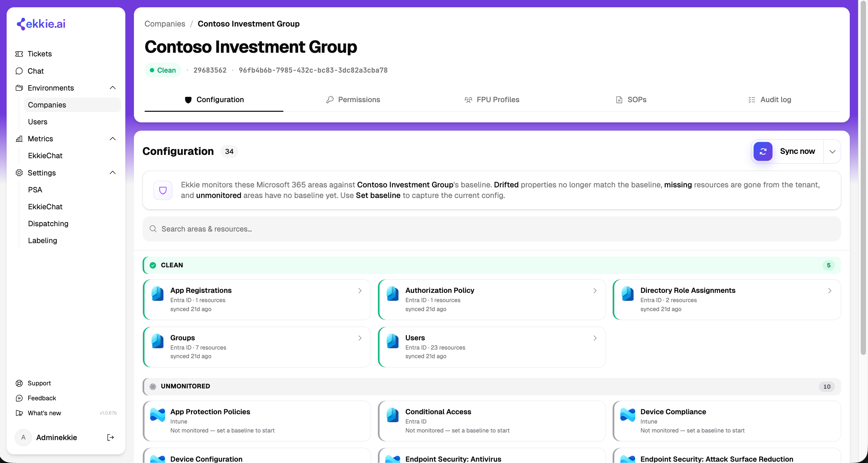868x463 pixels.
Task: Open Dispatching settings
Action: (72, 224)
